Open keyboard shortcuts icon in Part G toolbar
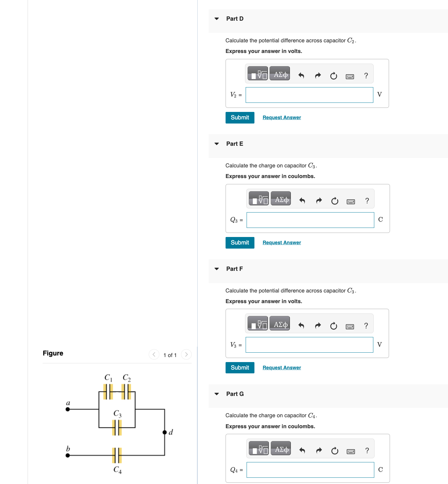 coord(351,451)
